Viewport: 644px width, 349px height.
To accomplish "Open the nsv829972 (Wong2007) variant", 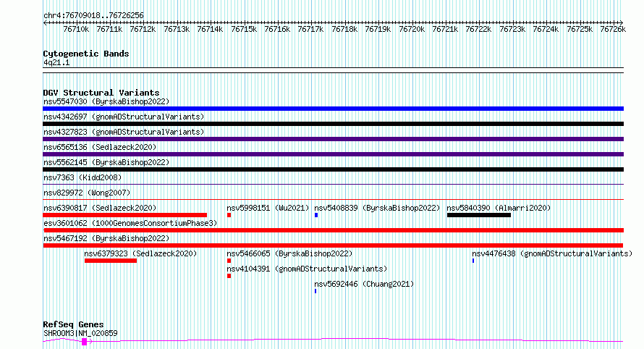I will coord(87,193).
